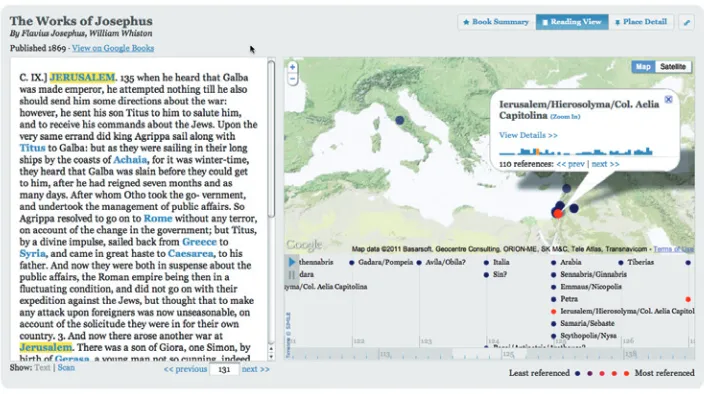Select Sin? timeline entry
This screenshot has width=704, height=394.
499,275
